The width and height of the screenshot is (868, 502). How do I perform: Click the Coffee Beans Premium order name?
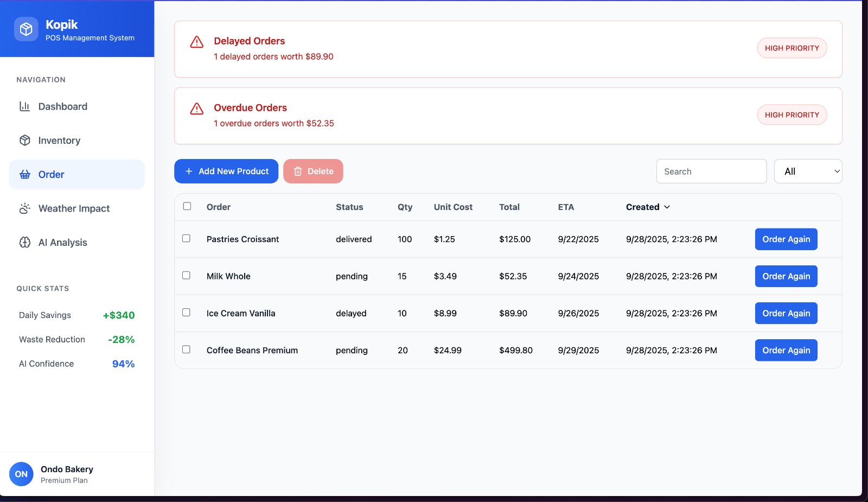pos(252,350)
